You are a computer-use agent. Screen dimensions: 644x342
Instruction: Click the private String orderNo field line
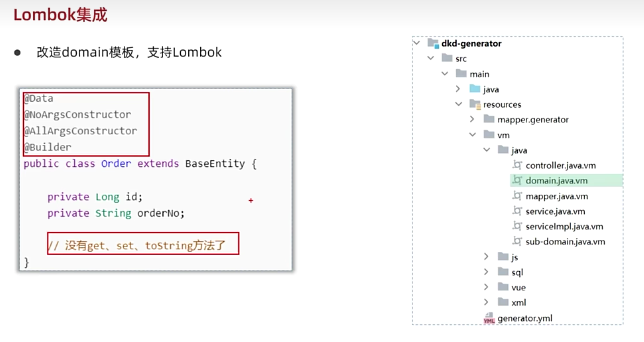116,213
